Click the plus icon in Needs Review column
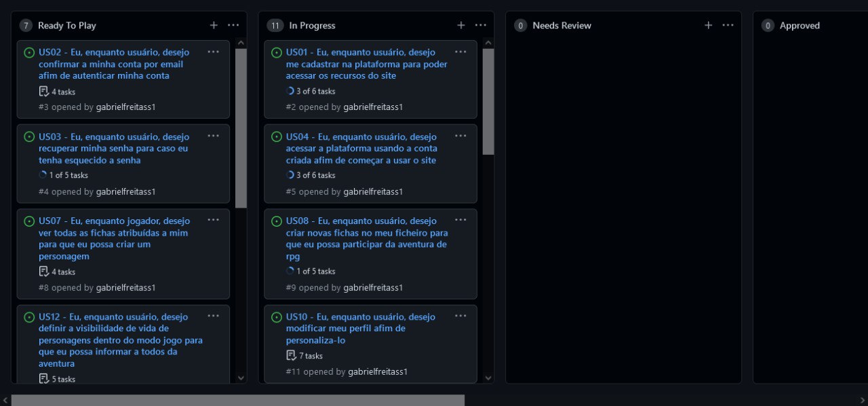The width and height of the screenshot is (868, 406). tap(709, 25)
